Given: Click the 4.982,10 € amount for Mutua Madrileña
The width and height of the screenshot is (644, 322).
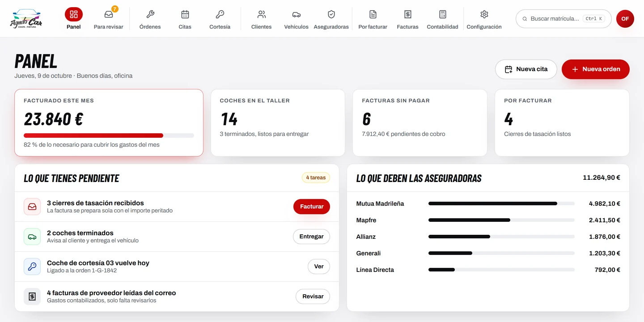Looking at the screenshot, I should click(x=605, y=203).
